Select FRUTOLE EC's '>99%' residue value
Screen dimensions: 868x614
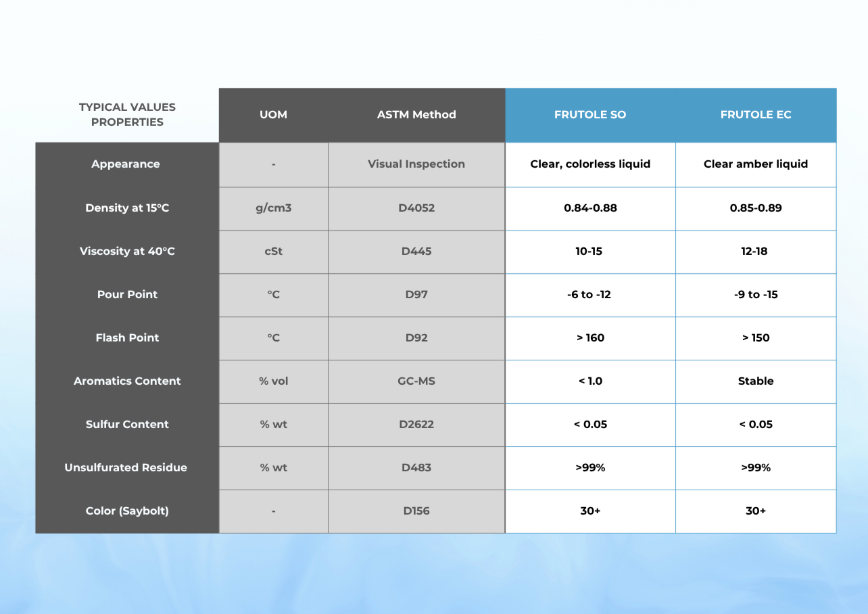pyautogui.click(x=756, y=468)
